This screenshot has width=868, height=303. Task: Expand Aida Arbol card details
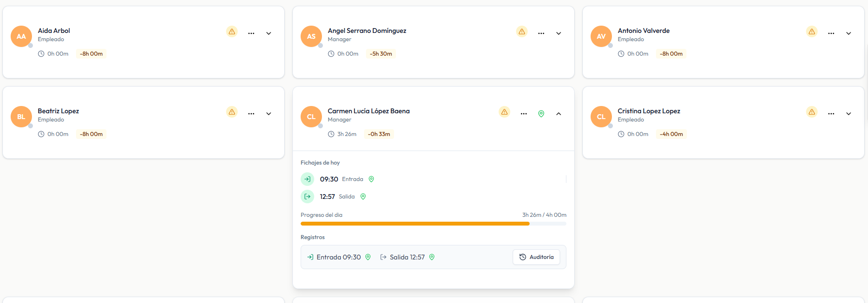[269, 33]
